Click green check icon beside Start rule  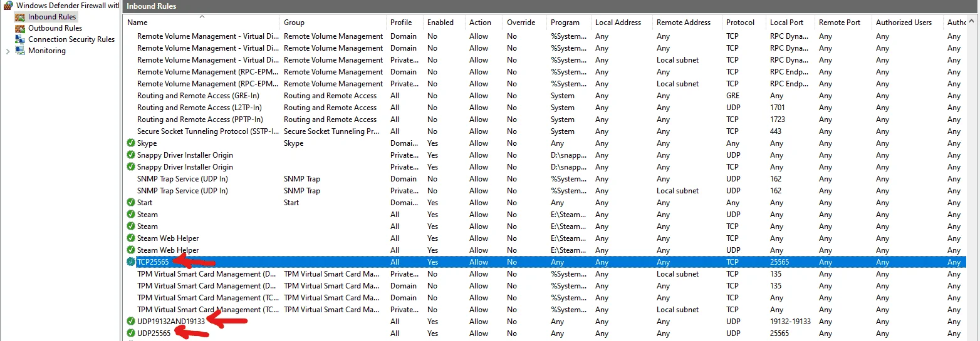click(x=130, y=203)
